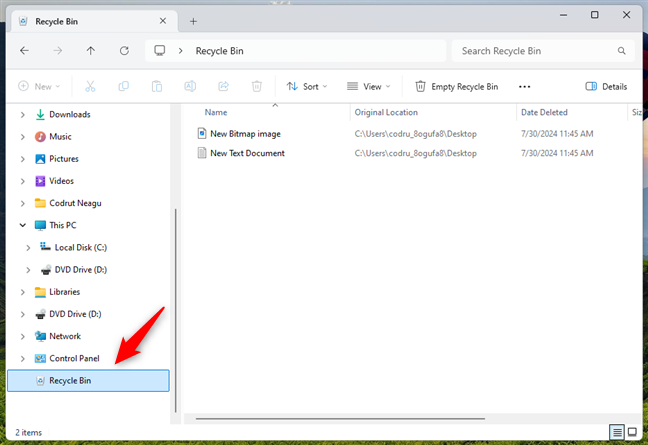Click the Rename icon in toolbar
Screen dimensions: 648x445
click(190, 86)
